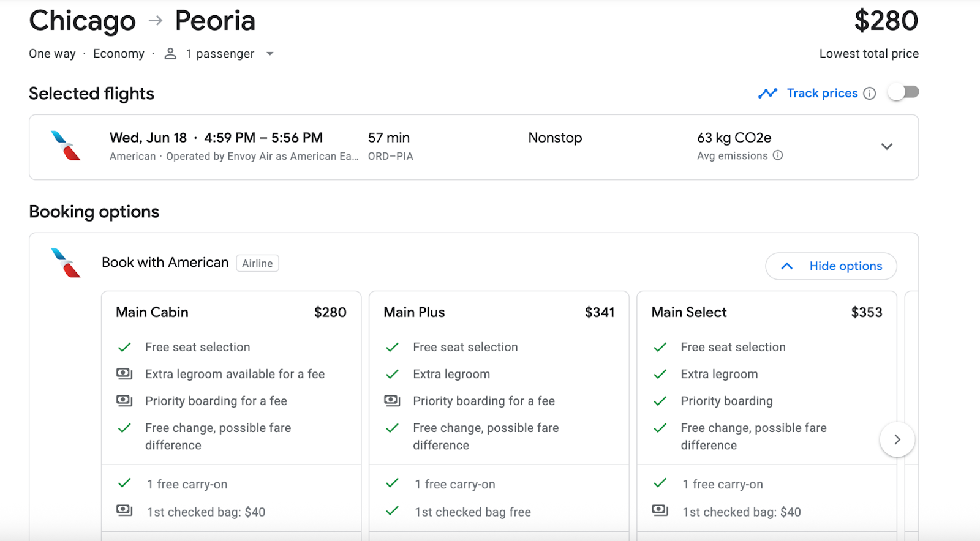Click checkmark beside 1st checked bag free
980x541 pixels.
tap(392, 510)
